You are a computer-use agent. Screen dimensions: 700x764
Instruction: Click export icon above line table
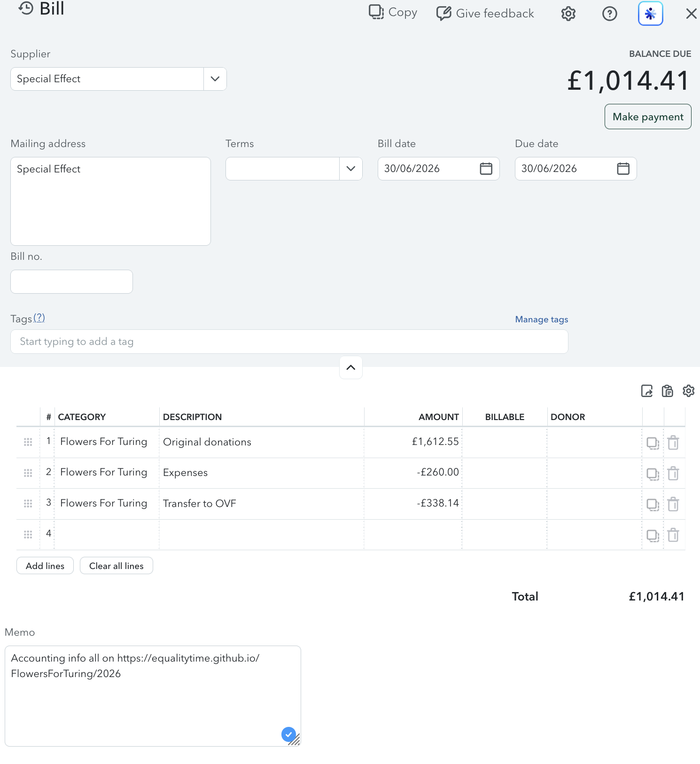coord(647,391)
